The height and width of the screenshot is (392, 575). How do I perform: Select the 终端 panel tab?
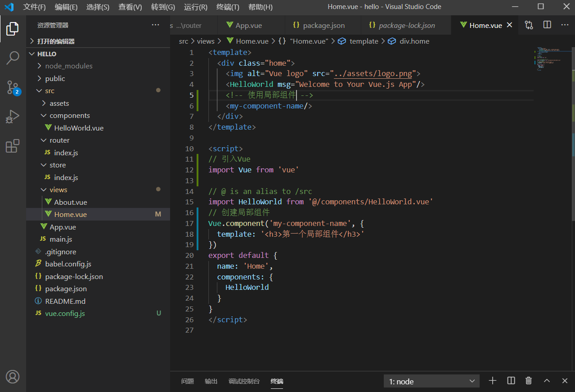[277, 381]
